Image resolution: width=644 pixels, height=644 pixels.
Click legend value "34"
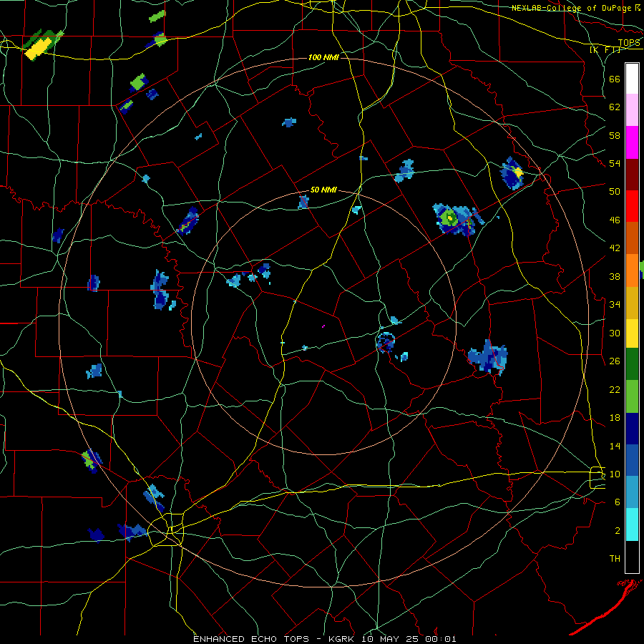tap(615, 305)
